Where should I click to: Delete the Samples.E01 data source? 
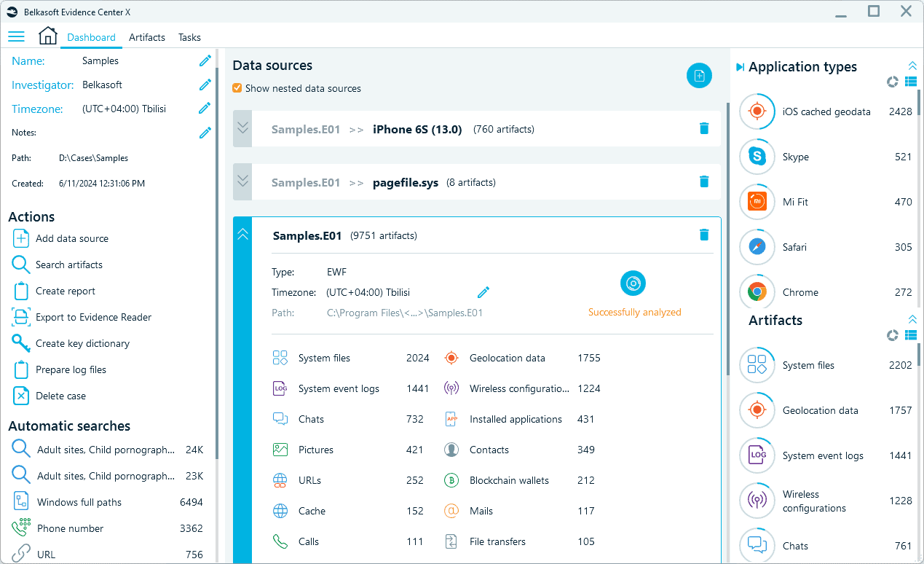704,235
